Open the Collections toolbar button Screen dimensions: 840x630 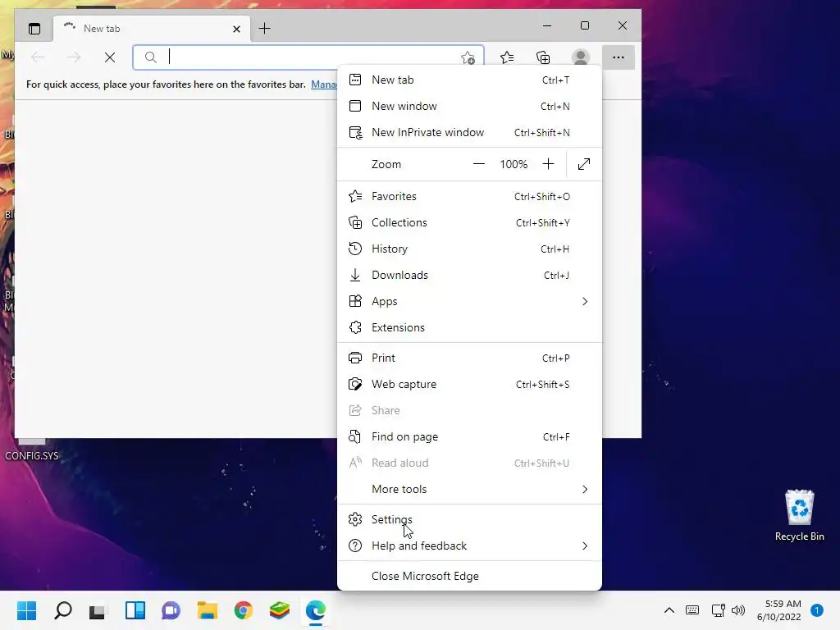[x=543, y=57]
